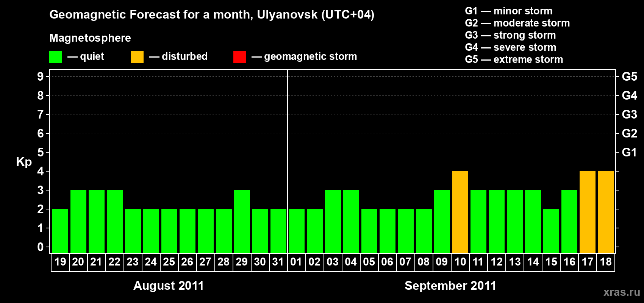644x303 pixels.
Task: Click the 'G5 — extreme storm' legend line
Action: coord(514,59)
